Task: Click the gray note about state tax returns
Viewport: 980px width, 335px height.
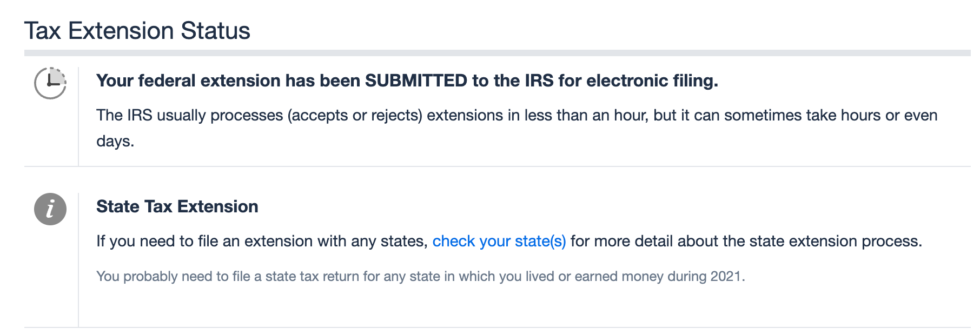Action: 421,276
